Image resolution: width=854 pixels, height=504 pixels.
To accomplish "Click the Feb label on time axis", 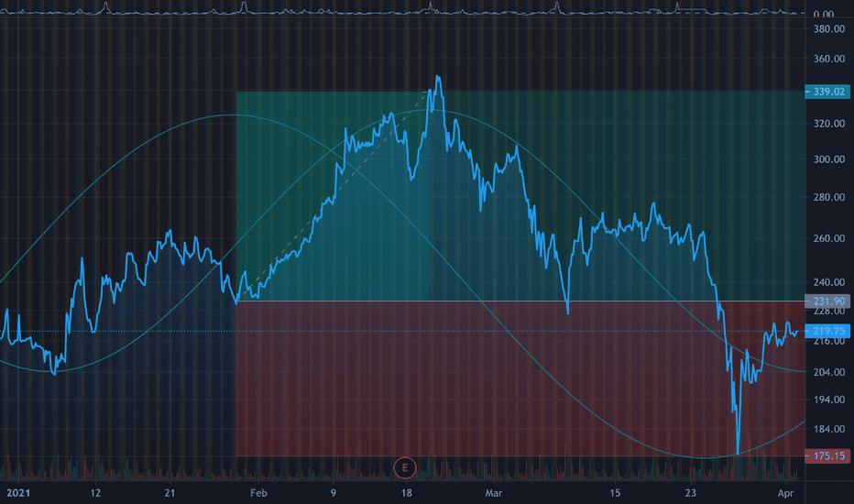I will (258, 493).
